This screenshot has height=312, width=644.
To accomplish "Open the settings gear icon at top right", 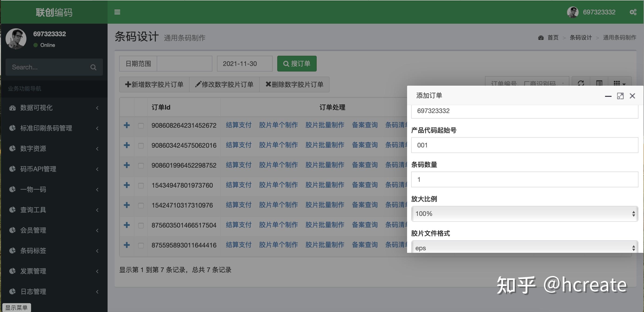I will [x=633, y=12].
